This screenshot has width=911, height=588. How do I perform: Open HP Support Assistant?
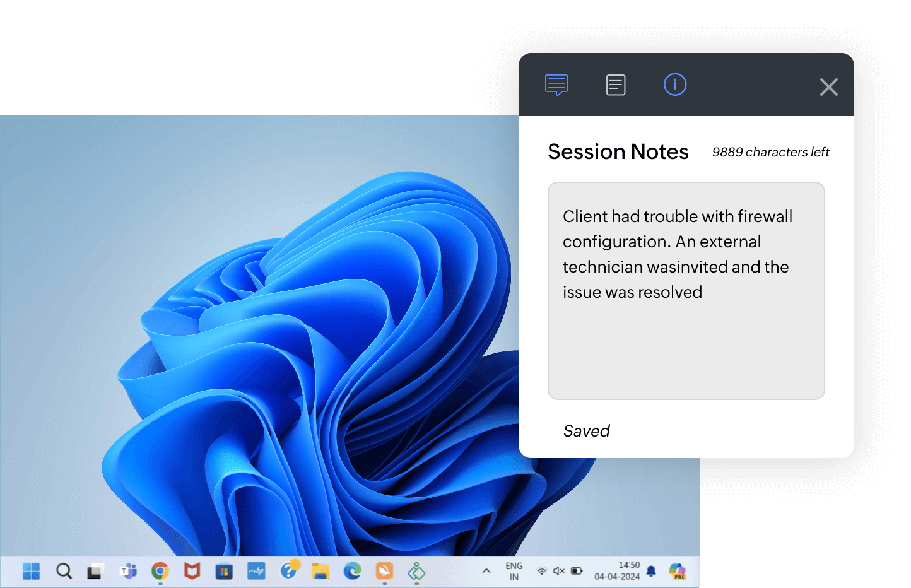288,571
